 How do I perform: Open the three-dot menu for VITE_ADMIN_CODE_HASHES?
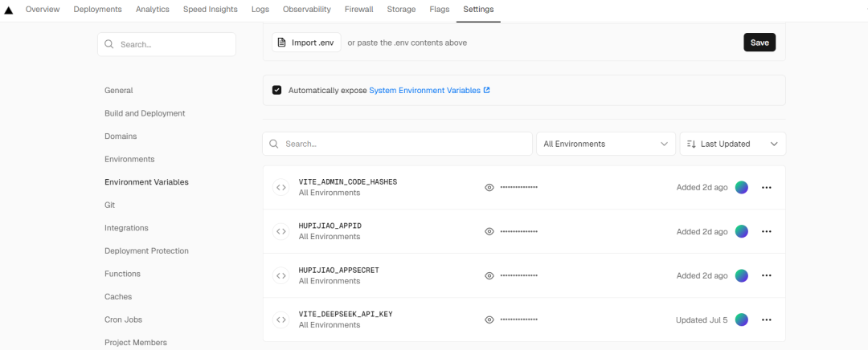[x=767, y=187]
